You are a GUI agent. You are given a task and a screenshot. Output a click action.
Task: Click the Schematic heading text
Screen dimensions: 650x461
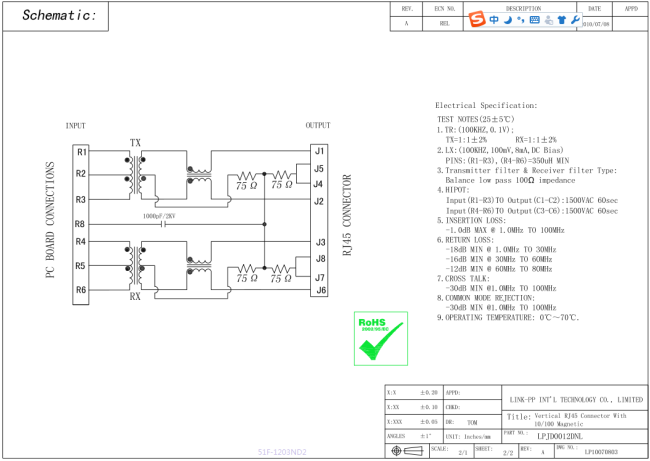pyautogui.click(x=59, y=15)
